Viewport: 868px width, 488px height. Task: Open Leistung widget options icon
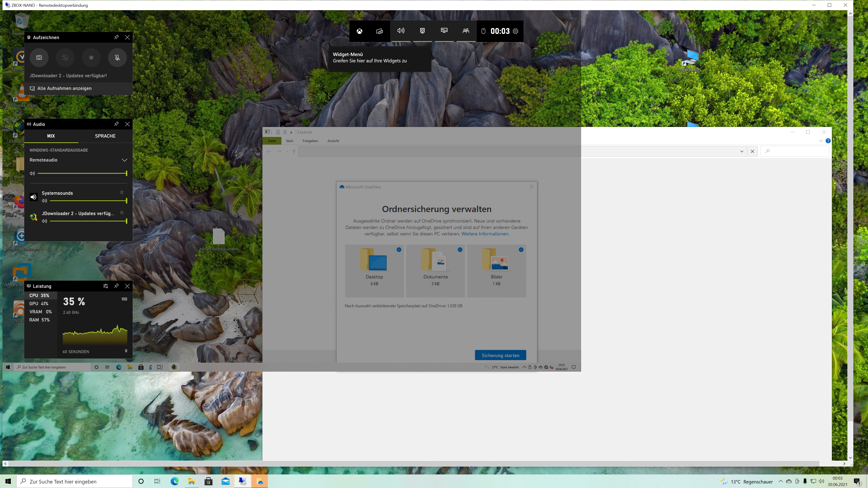click(106, 286)
